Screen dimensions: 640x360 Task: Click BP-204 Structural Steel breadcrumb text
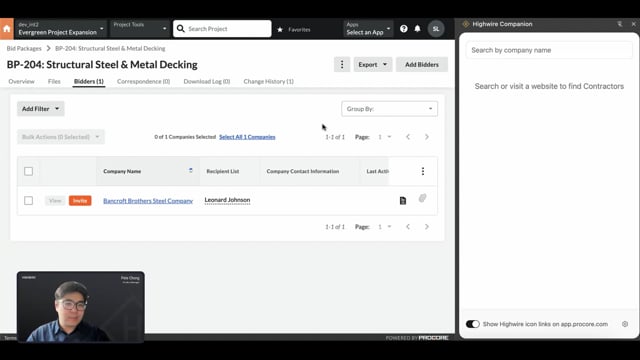pyautogui.click(x=110, y=48)
